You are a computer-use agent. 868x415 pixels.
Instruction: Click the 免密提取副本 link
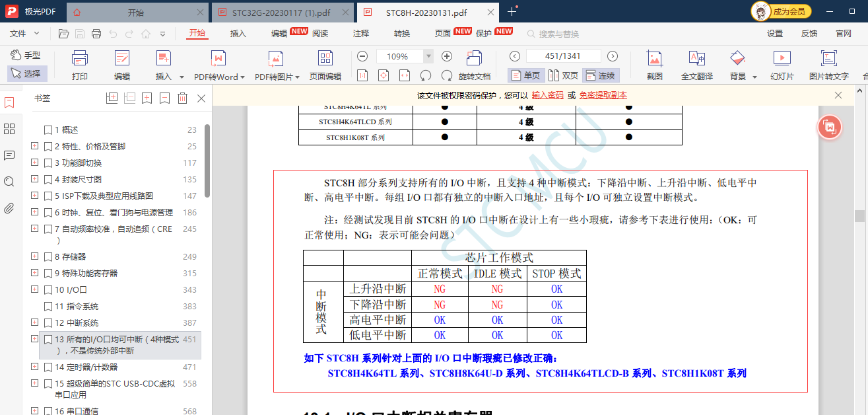[x=603, y=95]
